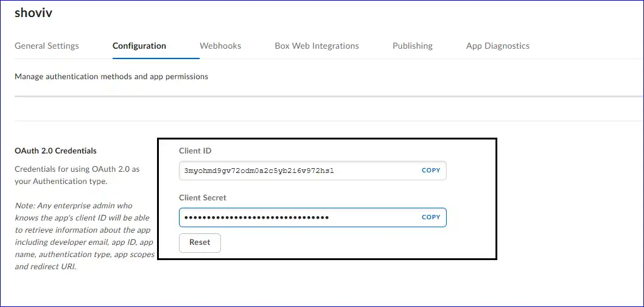Screen dimensions: 644x307
Task: Click the OAuth 2.0 Credentials heading
Action: click(55, 150)
